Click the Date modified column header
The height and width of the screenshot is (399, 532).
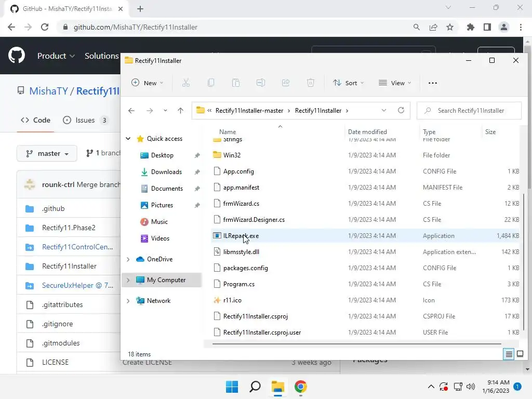pos(367,131)
